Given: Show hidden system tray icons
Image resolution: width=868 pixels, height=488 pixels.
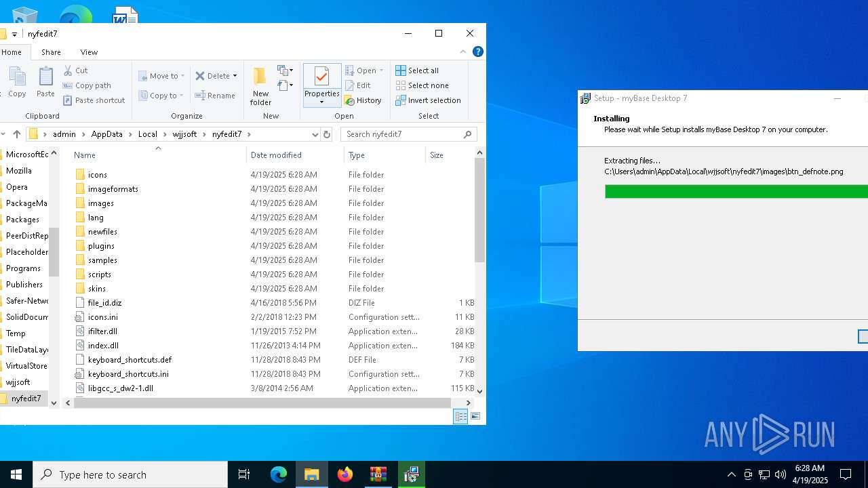Looking at the screenshot, I should click(731, 474).
